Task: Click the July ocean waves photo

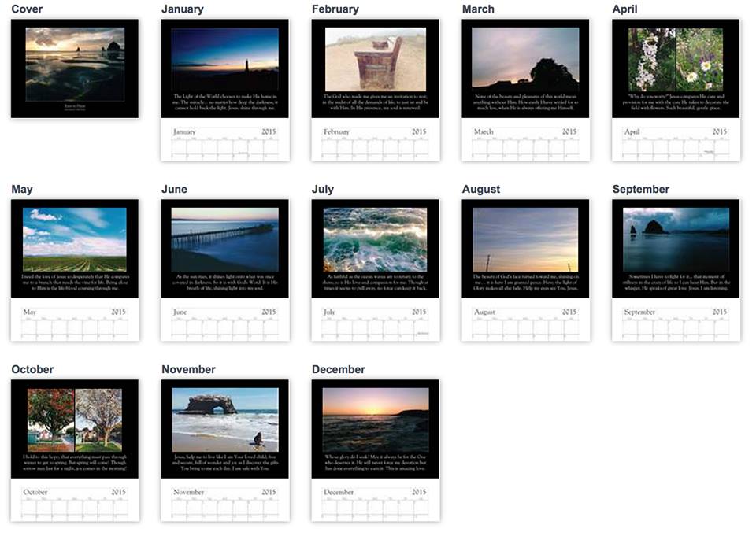Action: coord(376,239)
